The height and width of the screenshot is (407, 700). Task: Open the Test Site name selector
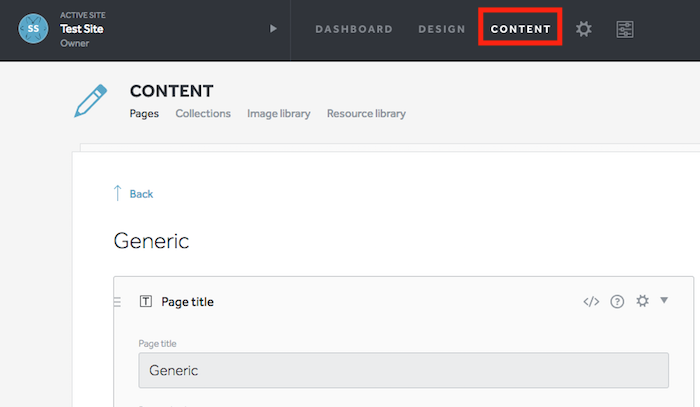(x=82, y=29)
